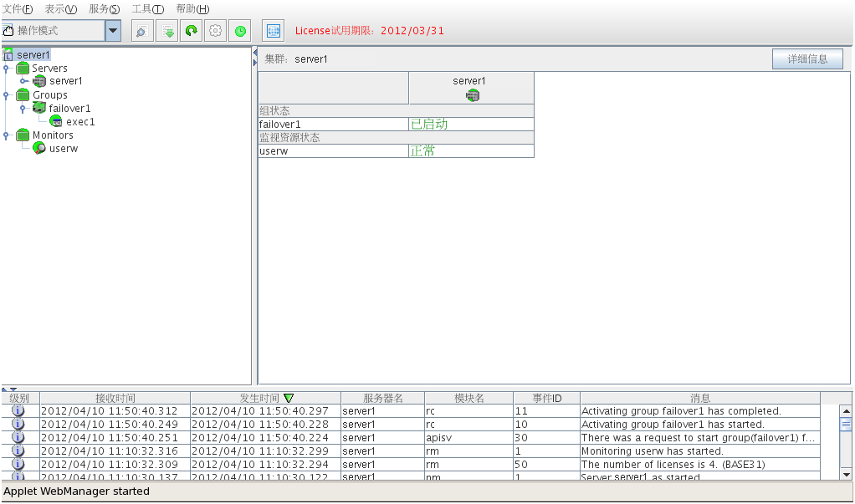Click the log list scrollbar down arrow
Screen dimensions: 855x504
pyautogui.click(x=846, y=474)
